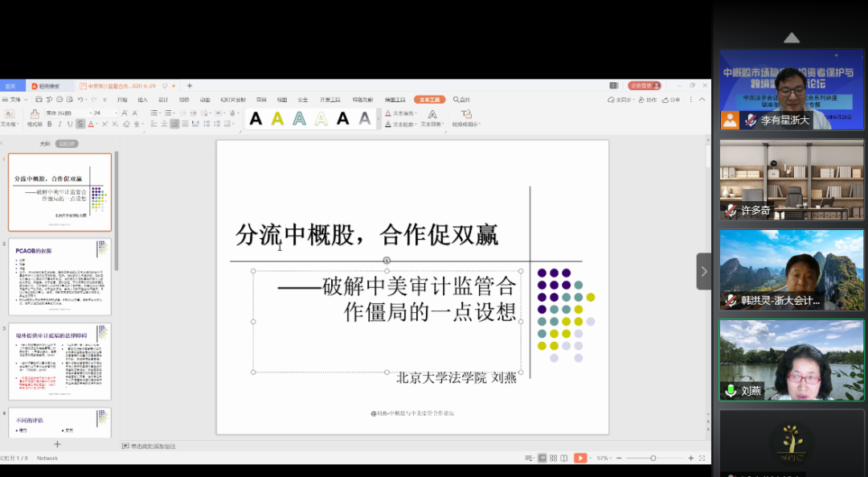Increase font size with larger A icon
Image resolution: width=868 pixels, height=477 pixels.
[x=125, y=113]
